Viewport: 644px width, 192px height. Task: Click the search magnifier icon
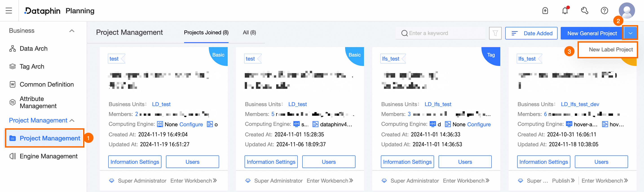coord(404,33)
